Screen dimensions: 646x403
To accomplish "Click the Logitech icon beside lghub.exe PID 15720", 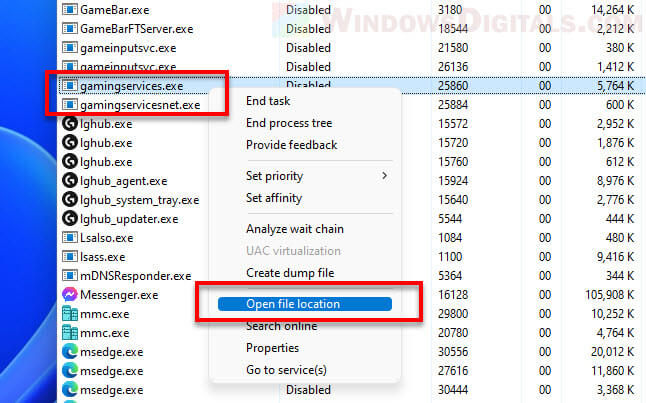I will point(70,143).
